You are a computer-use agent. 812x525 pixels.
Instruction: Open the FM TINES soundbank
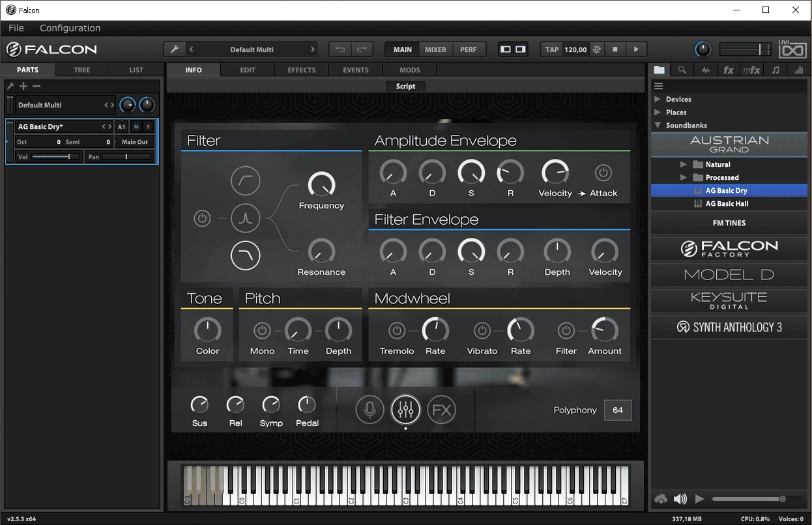coord(729,223)
